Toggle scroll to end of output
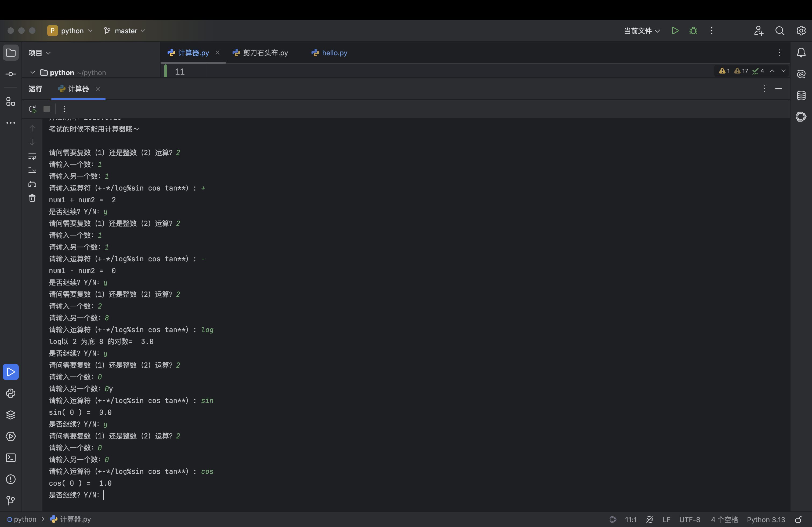812x527 pixels. click(32, 170)
